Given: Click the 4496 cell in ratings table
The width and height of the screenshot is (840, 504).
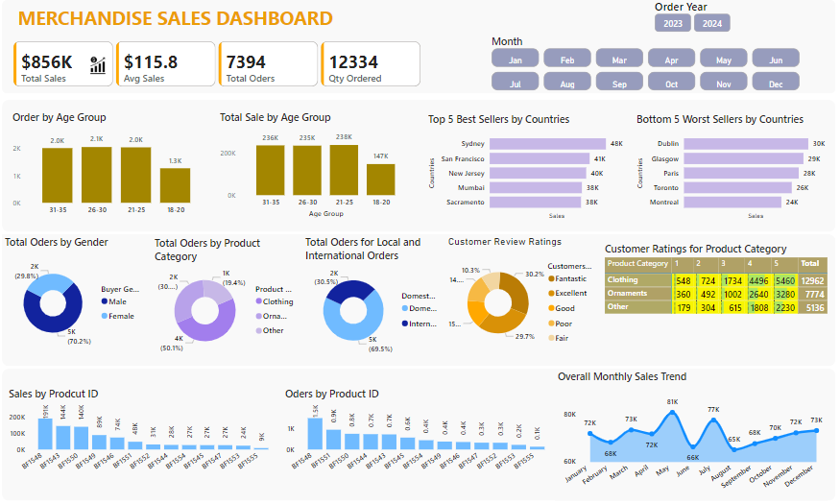Looking at the screenshot, I should point(758,280).
